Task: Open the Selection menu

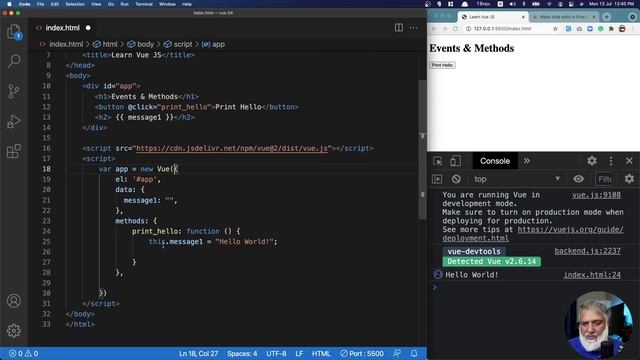Action: coord(75,4)
